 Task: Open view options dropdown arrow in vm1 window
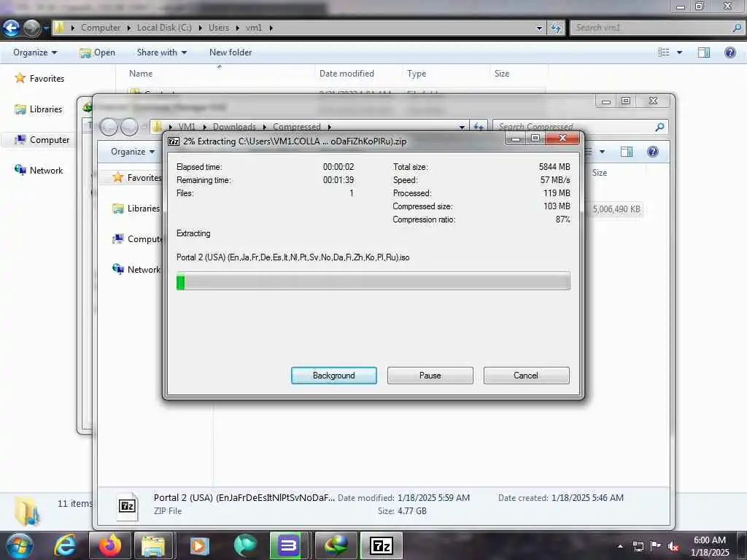pos(679,52)
